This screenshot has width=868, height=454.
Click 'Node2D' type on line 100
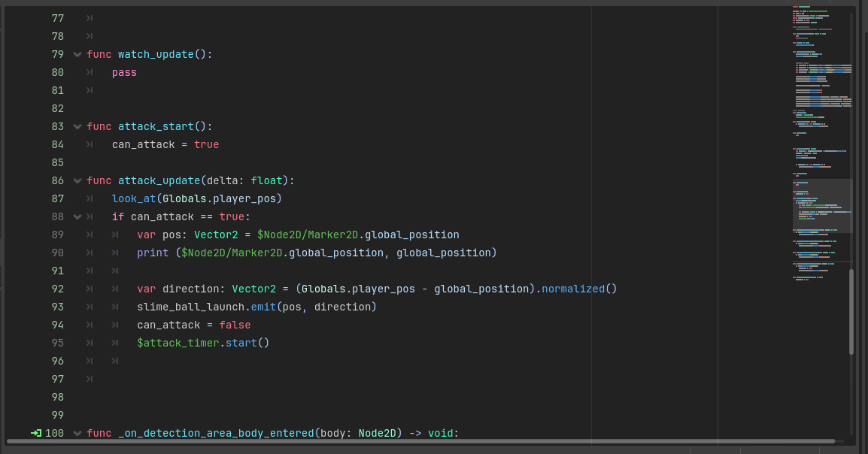tap(377, 433)
